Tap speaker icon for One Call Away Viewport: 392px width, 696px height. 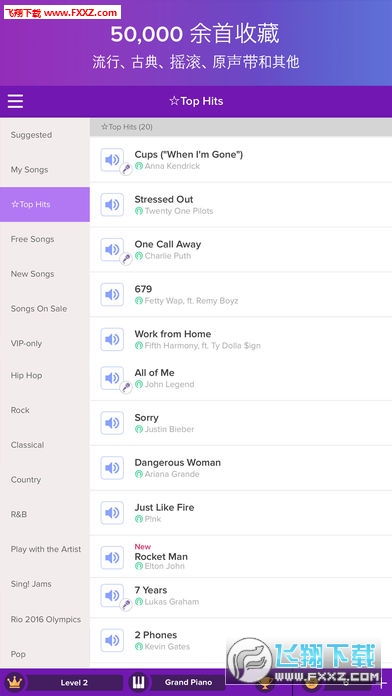(112, 249)
